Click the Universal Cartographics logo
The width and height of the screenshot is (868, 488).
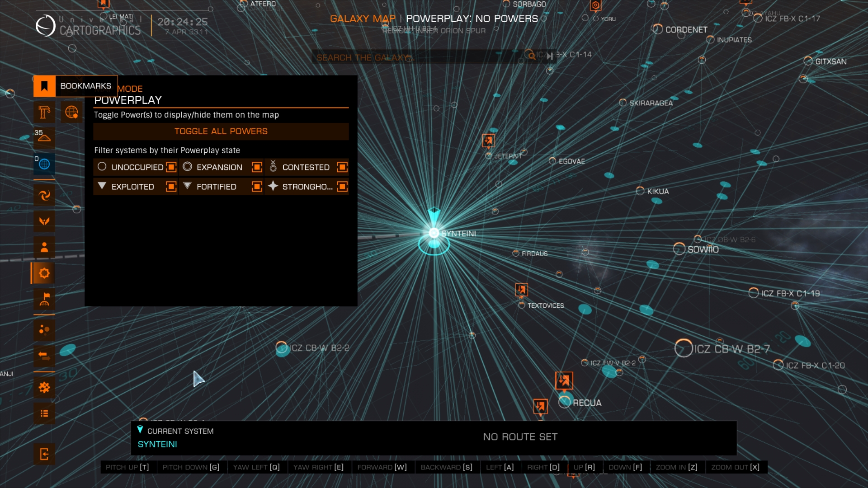coord(46,26)
